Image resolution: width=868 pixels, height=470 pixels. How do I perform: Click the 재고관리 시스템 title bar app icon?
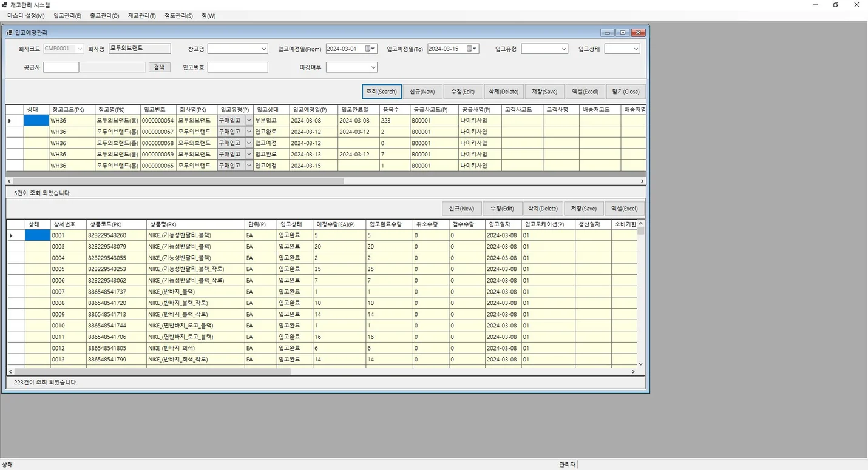(x=5, y=4)
